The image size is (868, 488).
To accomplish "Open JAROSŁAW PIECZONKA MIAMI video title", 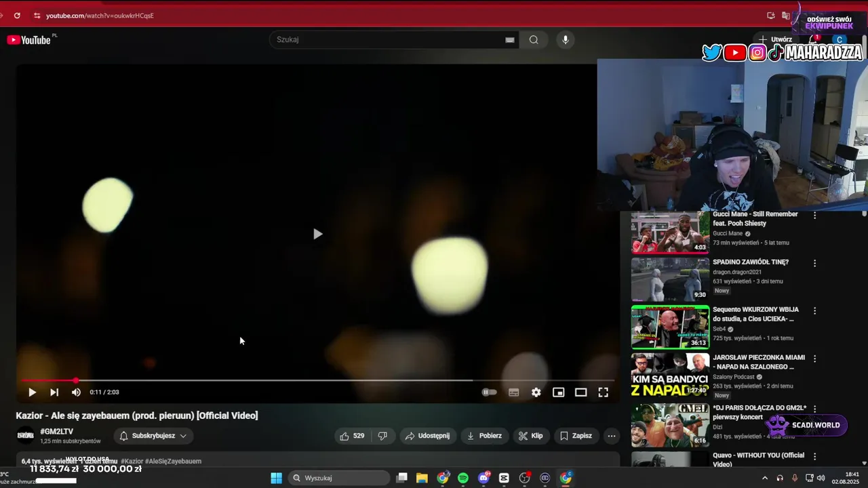I will click(x=759, y=362).
